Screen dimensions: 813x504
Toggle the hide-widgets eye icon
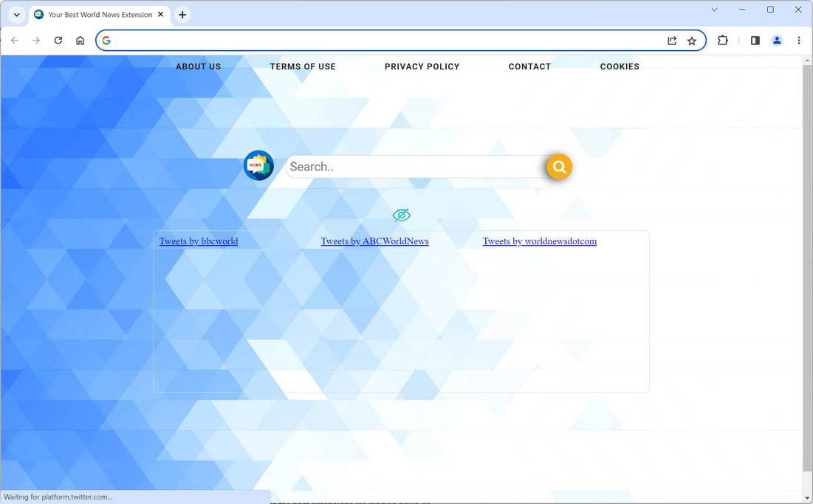(x=401, y=215)
